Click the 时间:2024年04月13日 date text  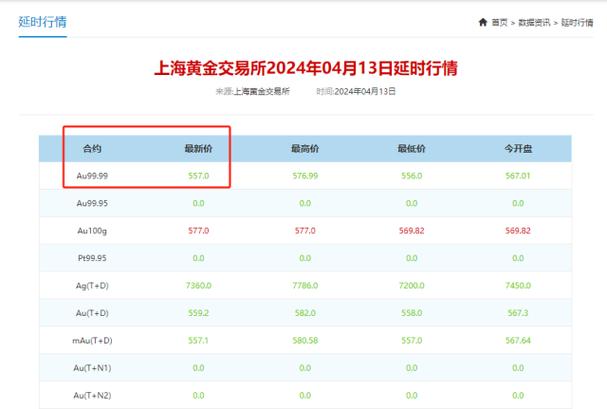point(356,91)
